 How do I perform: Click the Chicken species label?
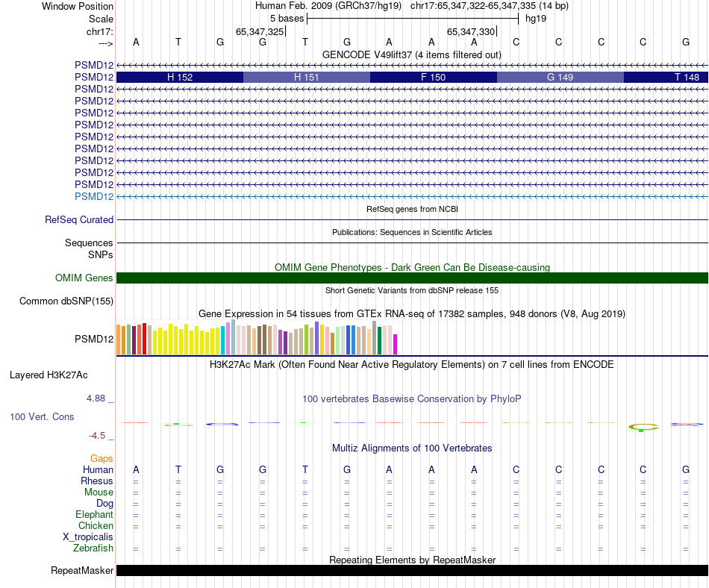96,525
